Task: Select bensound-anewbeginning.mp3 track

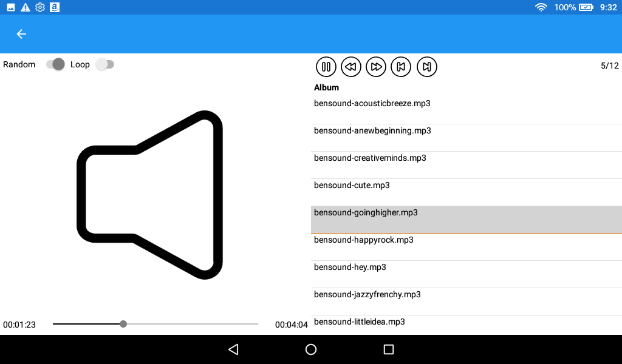Action: click(x=466, y=138)
